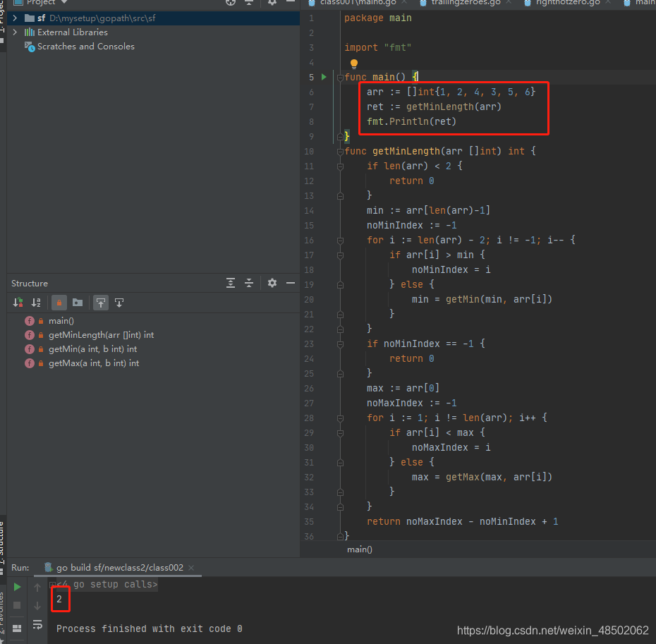Click 'import "fmt"' on line 3

[378, 48]
